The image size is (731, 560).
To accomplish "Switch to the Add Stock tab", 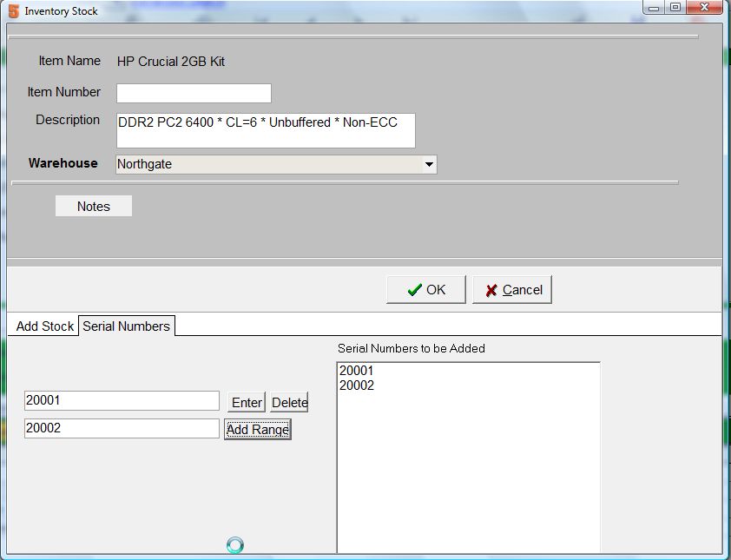I will [45, 326].
